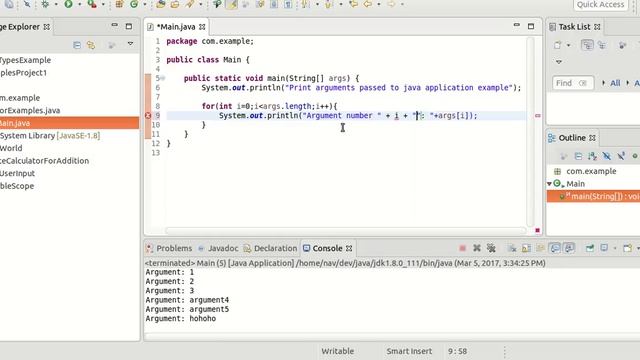Click Display Selected Console icon

point(604,248)
